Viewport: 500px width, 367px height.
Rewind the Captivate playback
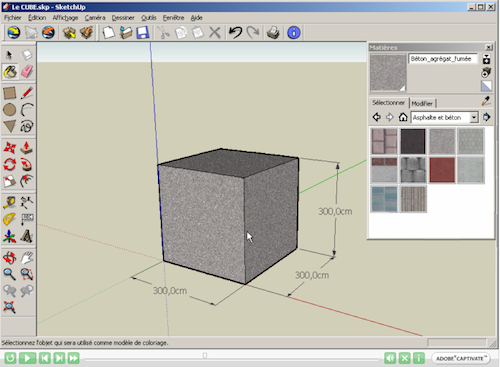tap(10, 358)
